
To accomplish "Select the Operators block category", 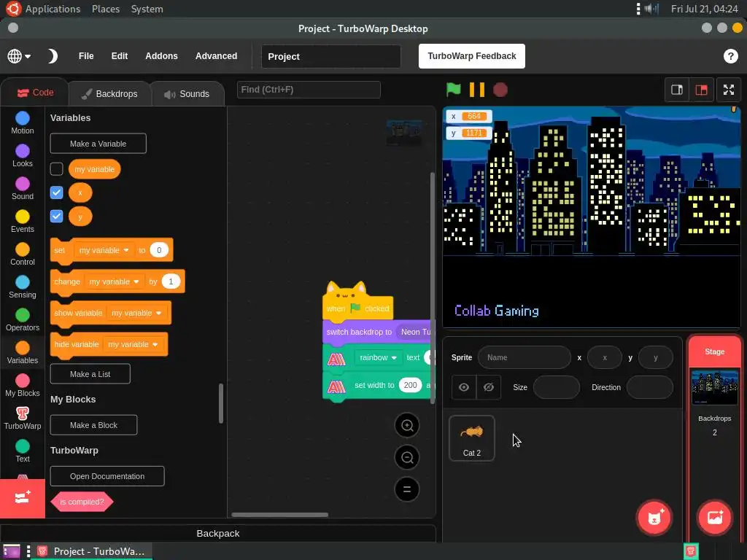I will [x=23, y=320].
